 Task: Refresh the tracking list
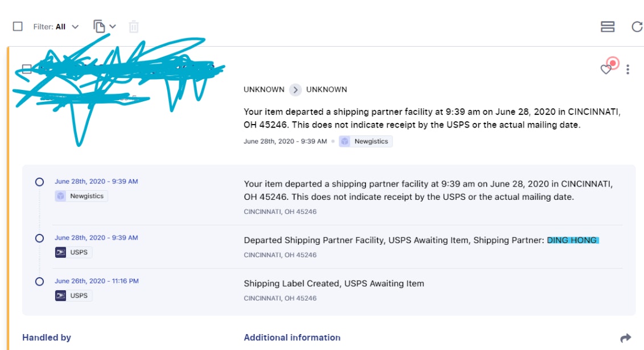pos(637,27)
